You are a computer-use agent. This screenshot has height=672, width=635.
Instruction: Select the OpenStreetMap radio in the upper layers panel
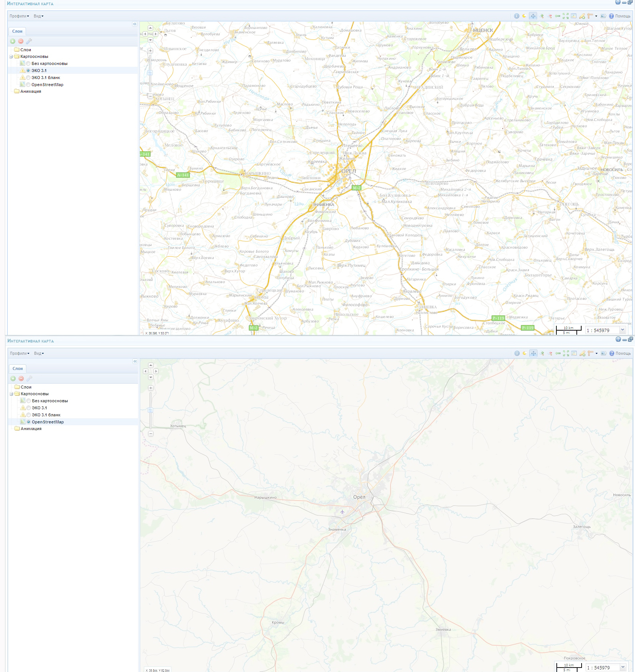coord(28,85)
